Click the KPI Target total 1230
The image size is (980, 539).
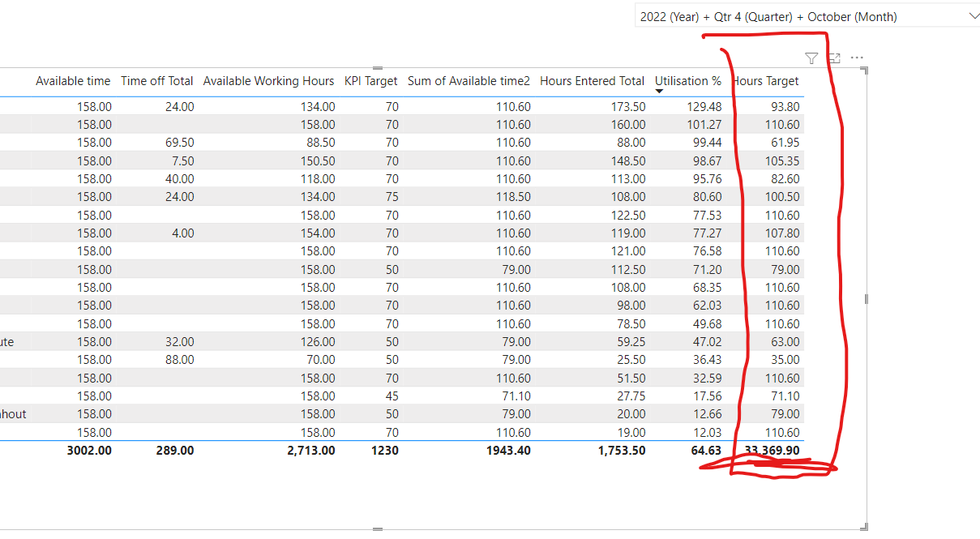point(385,451)
